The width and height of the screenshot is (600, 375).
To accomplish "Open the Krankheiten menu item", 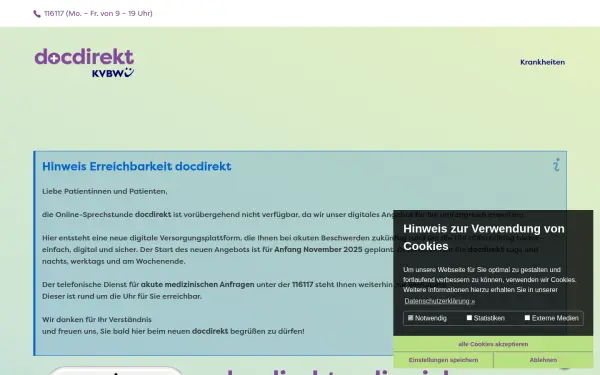I will pos(542,62).
